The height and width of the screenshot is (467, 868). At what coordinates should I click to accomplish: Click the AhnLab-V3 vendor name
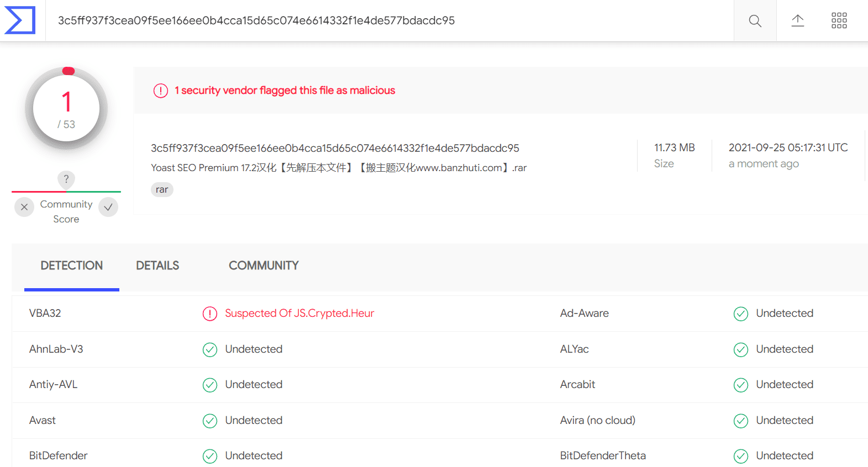coord(56,349)
